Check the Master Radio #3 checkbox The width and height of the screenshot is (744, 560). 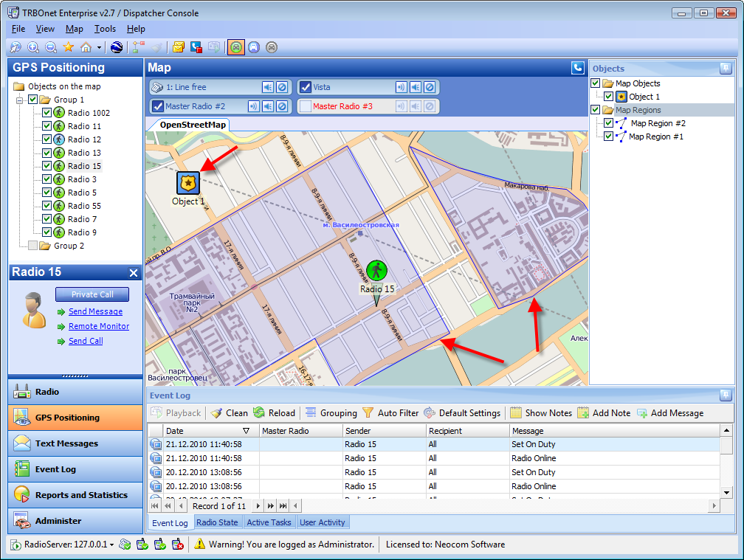coord(305,106)
